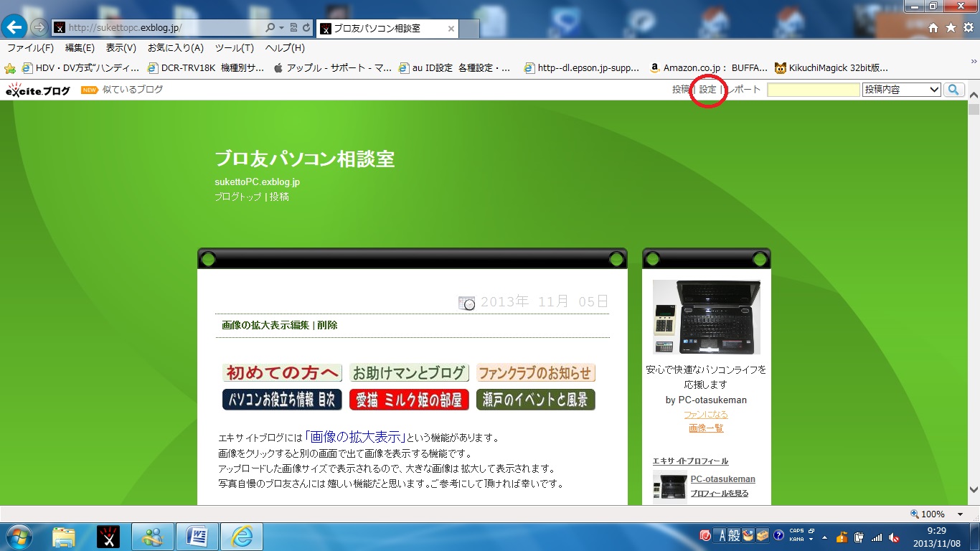
Task: Click the Add to Favorites bar star icon
Action: pos(10,68)
